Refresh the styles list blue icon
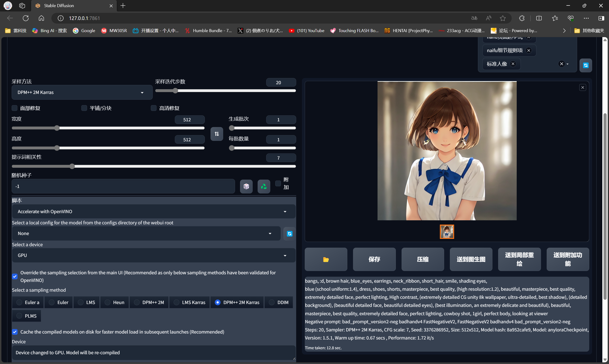609x364 pixels. click(x=585, y=65)
